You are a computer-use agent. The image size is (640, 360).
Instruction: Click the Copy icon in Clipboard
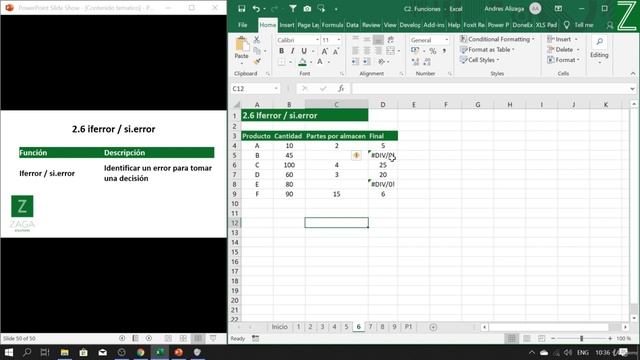(257, 51)
